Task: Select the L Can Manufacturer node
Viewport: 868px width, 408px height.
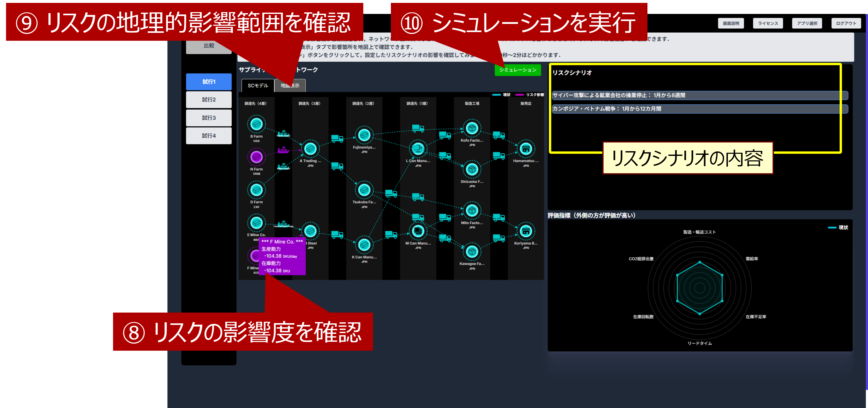Action: tap(418, 149)
